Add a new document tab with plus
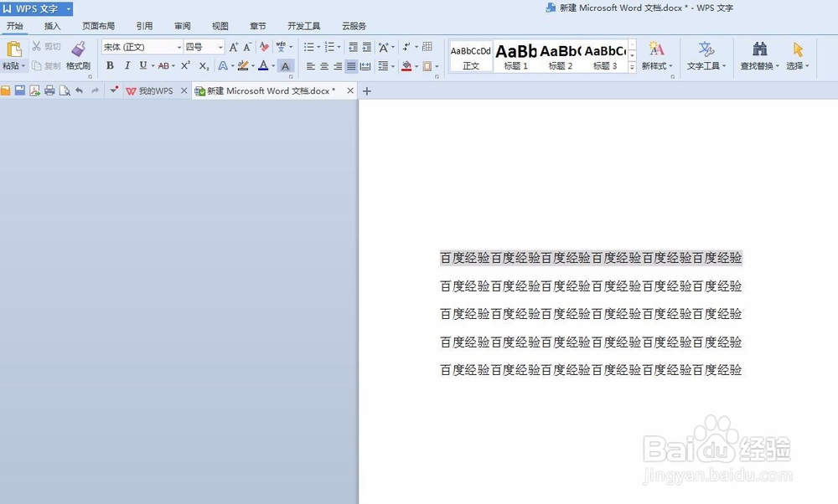Image resolution: width=838 pixels, height=504 pixels. tap(367, 91)
